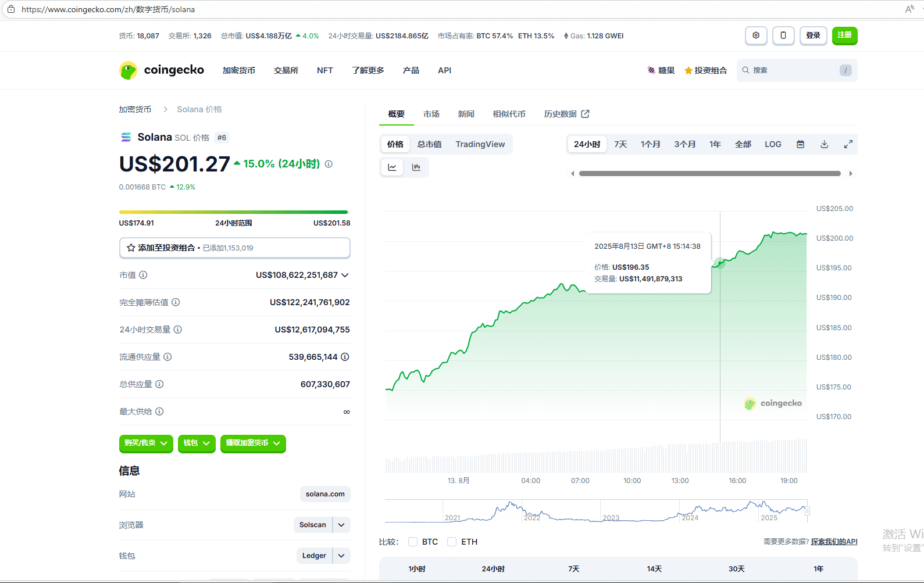
Task: Tick the ETH compare checkbox
Action: 452,542
